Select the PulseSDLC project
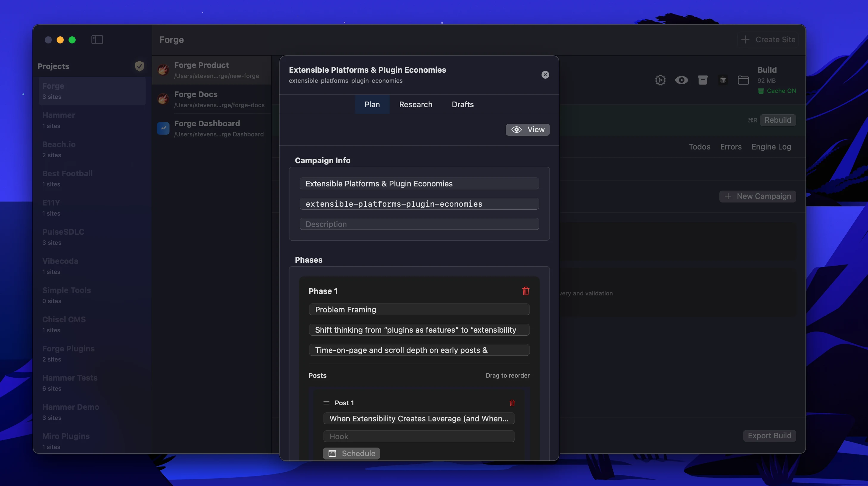Viewport: 868px width, 486px height. [92, 237]
